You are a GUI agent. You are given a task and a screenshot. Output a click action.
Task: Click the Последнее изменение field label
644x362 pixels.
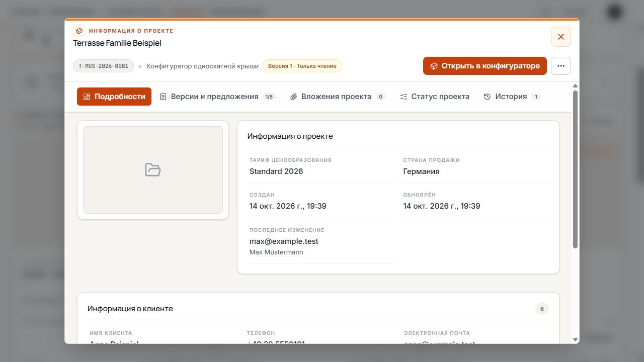click(x=287, y=230)
